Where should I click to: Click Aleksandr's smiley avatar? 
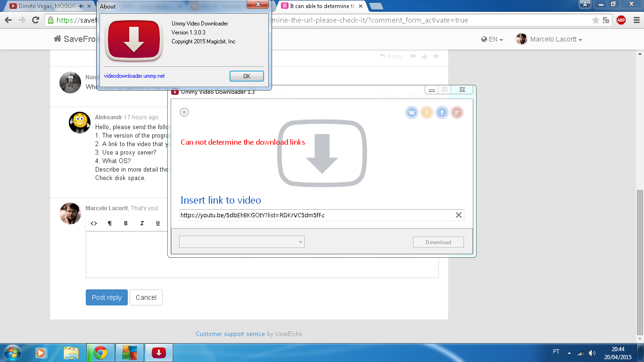click(80, 123)
